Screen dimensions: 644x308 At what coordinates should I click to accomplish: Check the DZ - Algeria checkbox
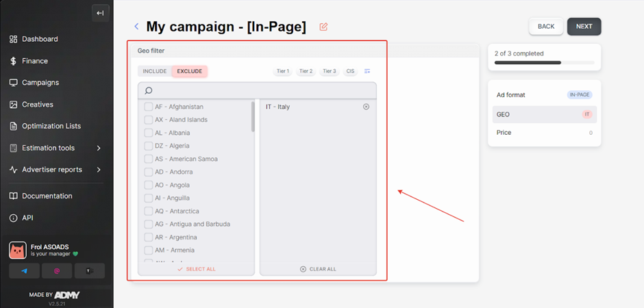[x=149, y=146]
